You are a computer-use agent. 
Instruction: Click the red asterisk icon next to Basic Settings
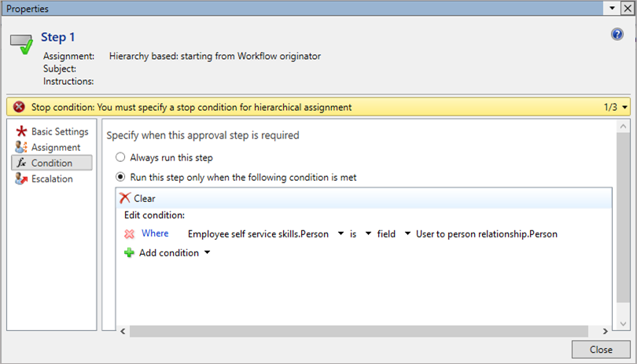tap(21, 131)
